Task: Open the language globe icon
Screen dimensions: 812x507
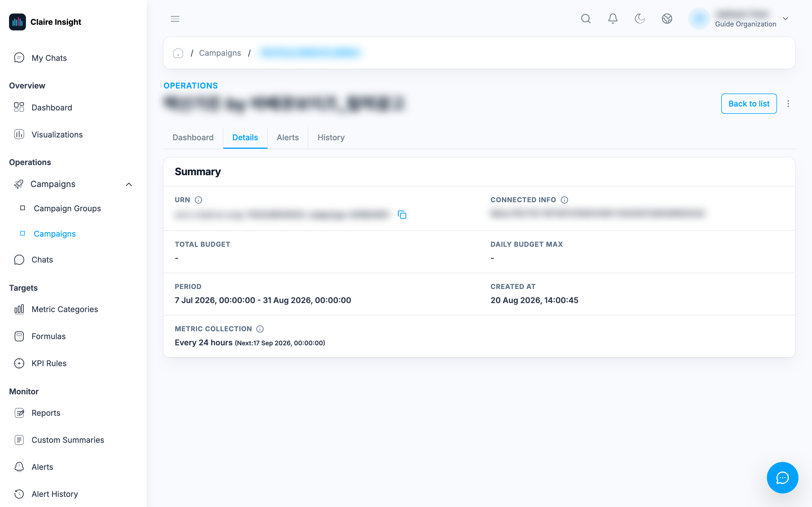Action: tap(667, 19)
